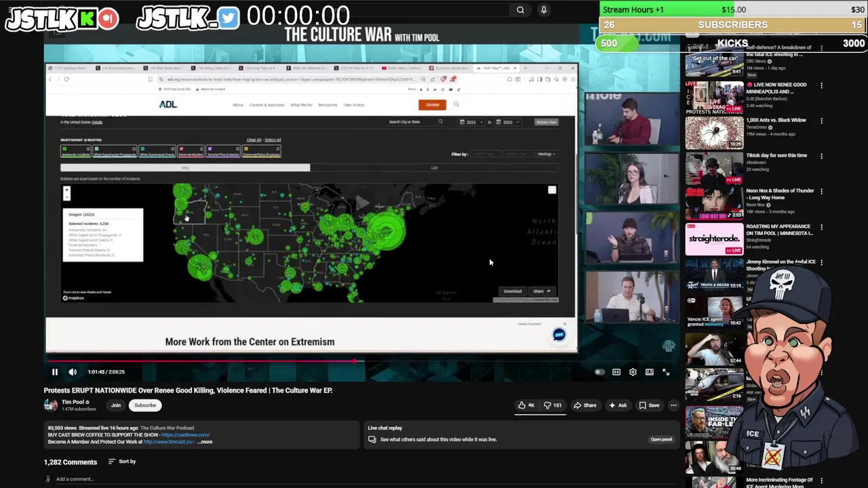Click the ADL page search magnifier icon
Image resolution: width=868 pixels, height=488 pixels.
[456, 104]
